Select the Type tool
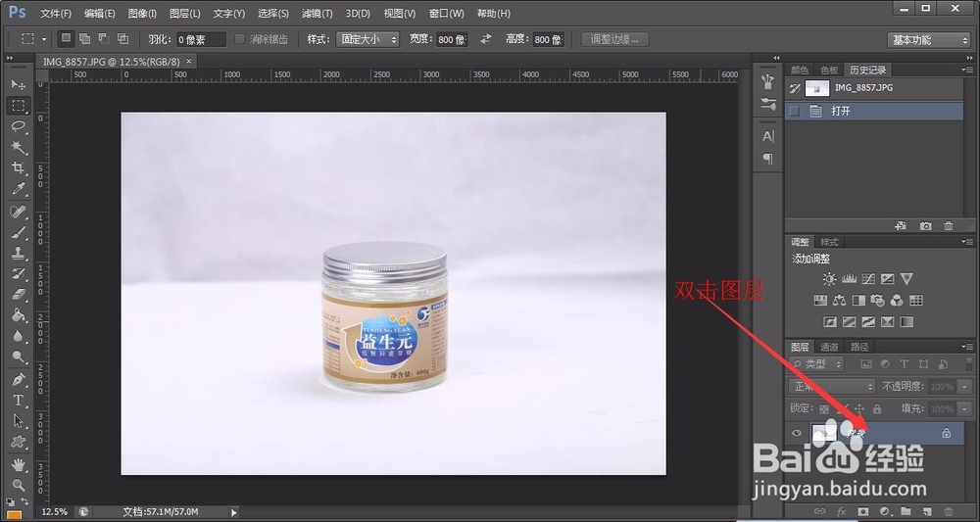Image resolution: width=980 pixels, height=522 pixels. (x=18, y=401)
